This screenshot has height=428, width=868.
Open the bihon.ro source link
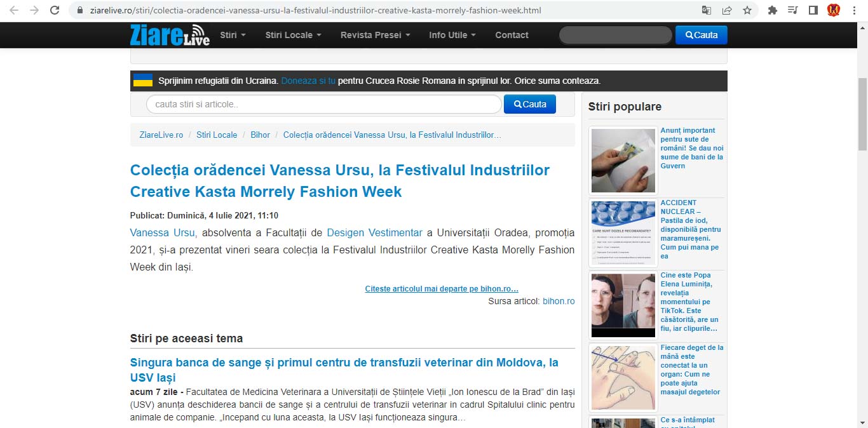point(559,301)
